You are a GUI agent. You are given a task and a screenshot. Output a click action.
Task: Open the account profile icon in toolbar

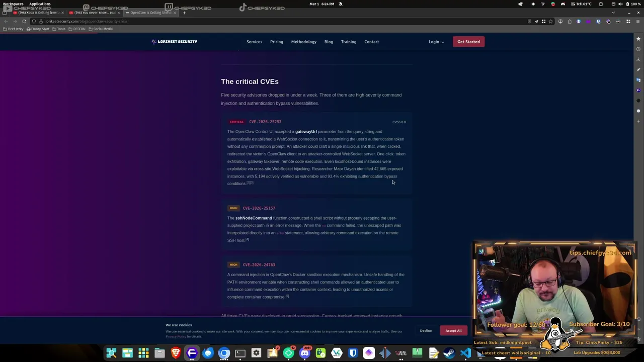click(560, 21)
